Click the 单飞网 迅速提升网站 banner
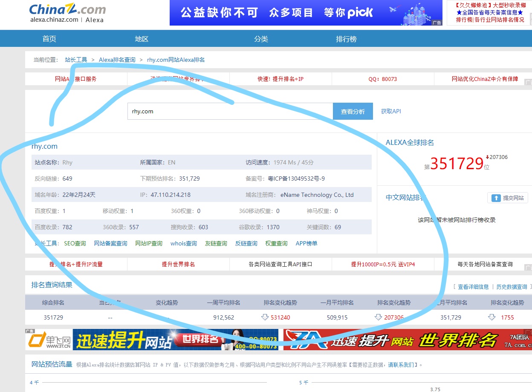 pos(152,340)
